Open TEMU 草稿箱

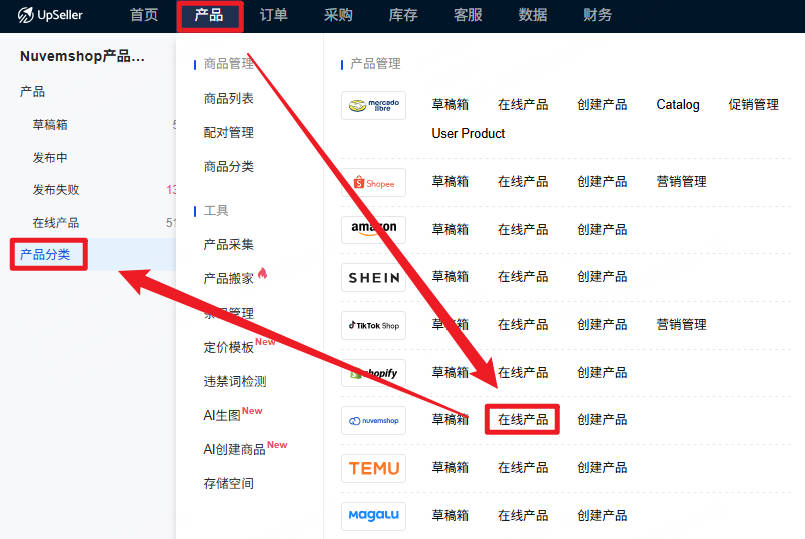(450, 468)
